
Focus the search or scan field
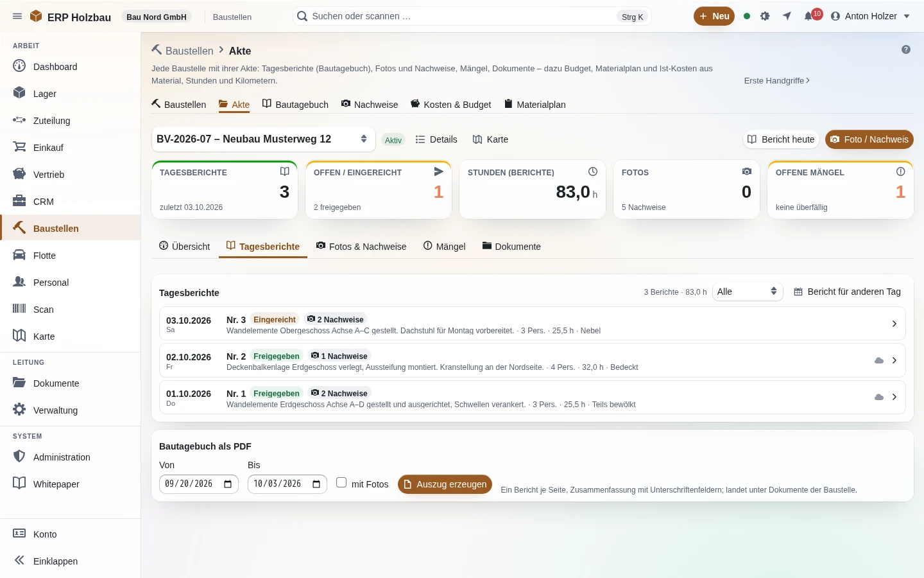tap(472, 16)
